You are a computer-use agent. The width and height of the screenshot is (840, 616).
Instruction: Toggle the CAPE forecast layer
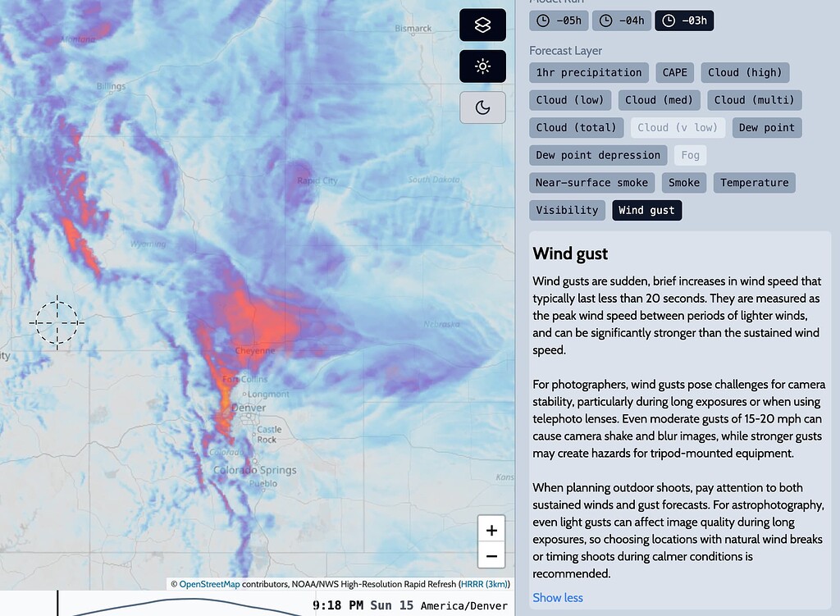(674, 72)
